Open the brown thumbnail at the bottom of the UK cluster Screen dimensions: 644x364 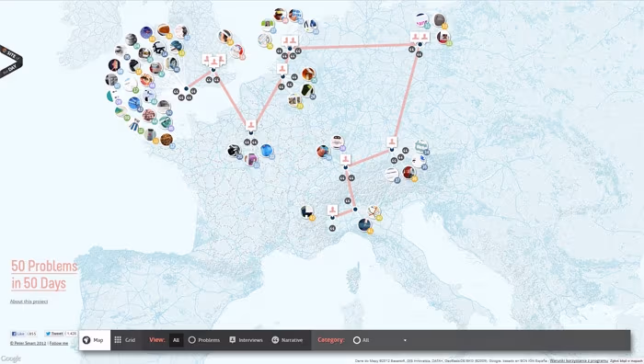[x=167, y=140]
